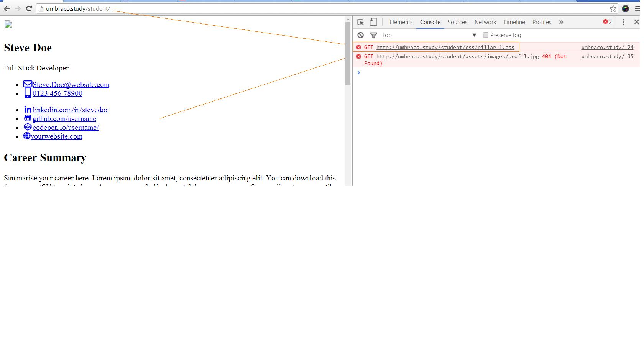The height and width of the screenshot is (362, 644).
Task: Click the browser back arrow
Action: (7, 8)
